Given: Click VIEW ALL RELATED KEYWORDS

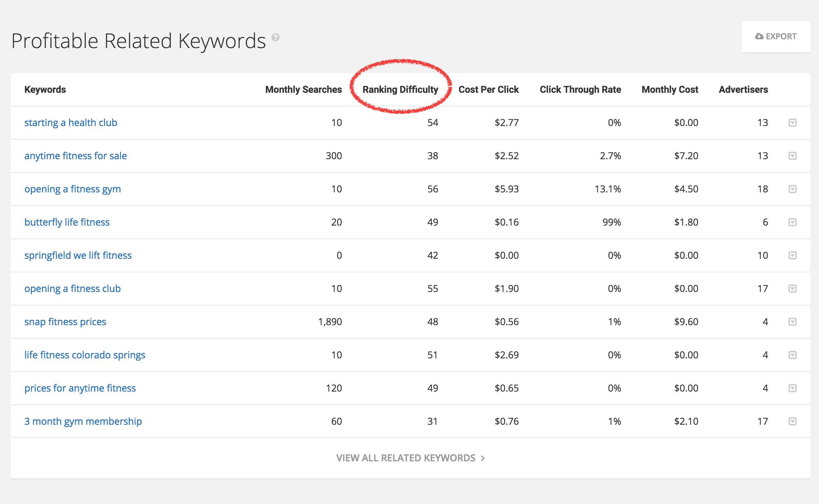Looking at the screenshot, I should tap(410, 458).
